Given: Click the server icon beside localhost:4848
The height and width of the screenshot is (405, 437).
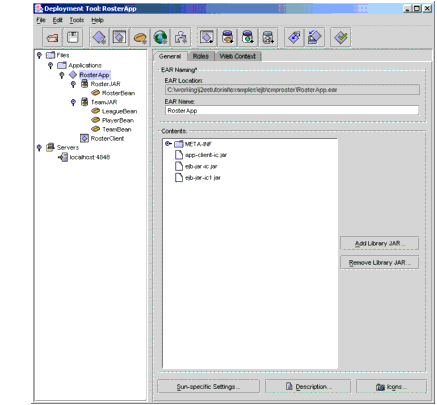Looking at the screenshot, I should tap(63, 157).
